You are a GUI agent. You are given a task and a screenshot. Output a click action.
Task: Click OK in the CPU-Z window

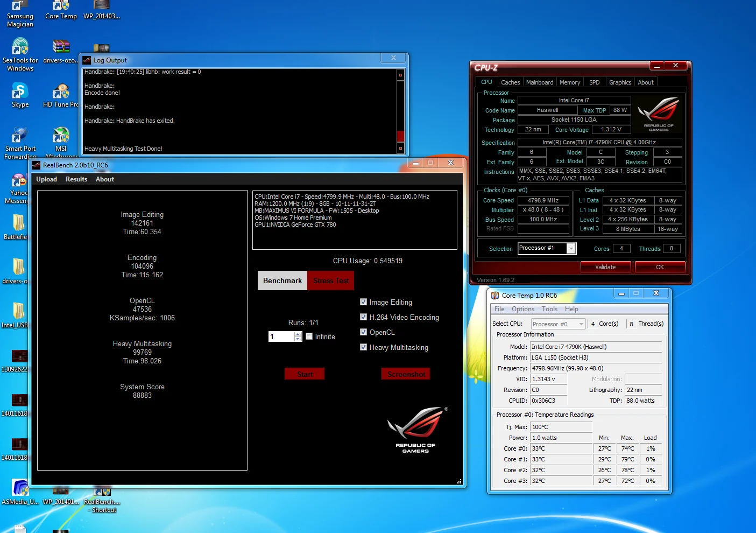[660, 267]
